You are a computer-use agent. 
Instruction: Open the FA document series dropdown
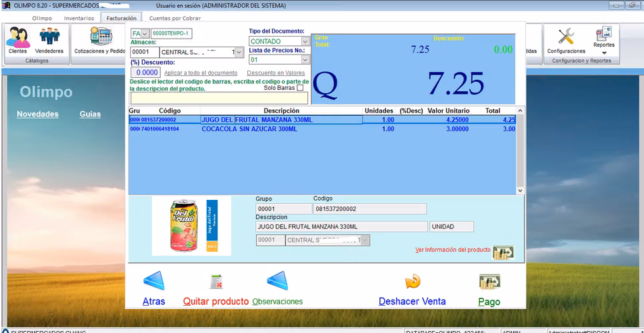pyautogui.click(x=145, y=33)
